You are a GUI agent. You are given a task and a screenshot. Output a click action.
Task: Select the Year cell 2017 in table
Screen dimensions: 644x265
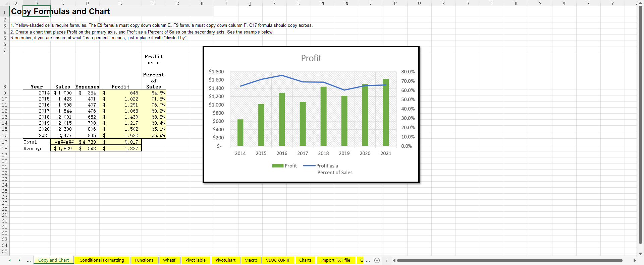[37, 111]
